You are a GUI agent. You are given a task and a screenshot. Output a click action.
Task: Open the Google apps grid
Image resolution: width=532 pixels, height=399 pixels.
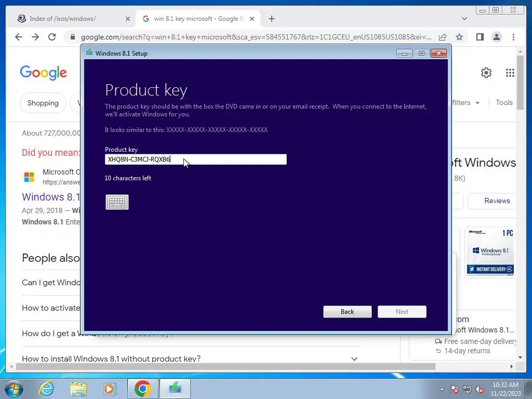click(510, 73)
